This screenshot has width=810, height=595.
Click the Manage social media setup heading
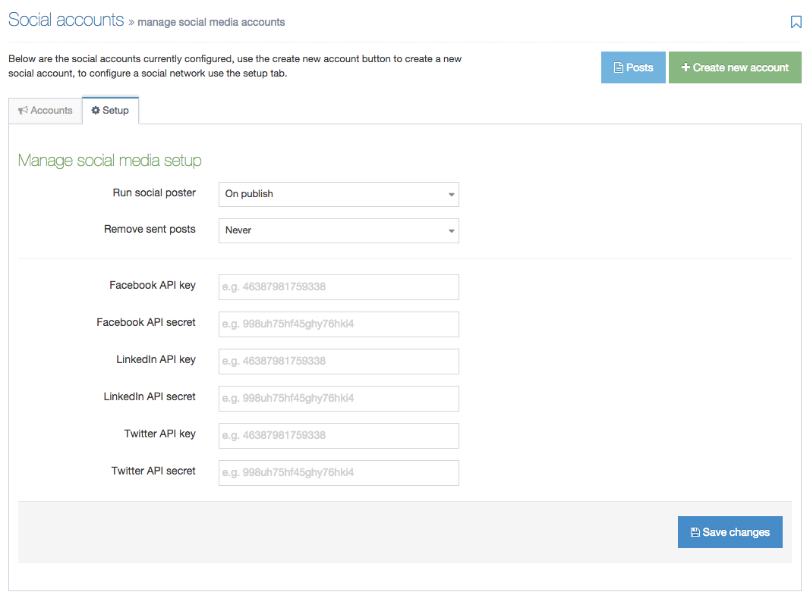(110, 160)
